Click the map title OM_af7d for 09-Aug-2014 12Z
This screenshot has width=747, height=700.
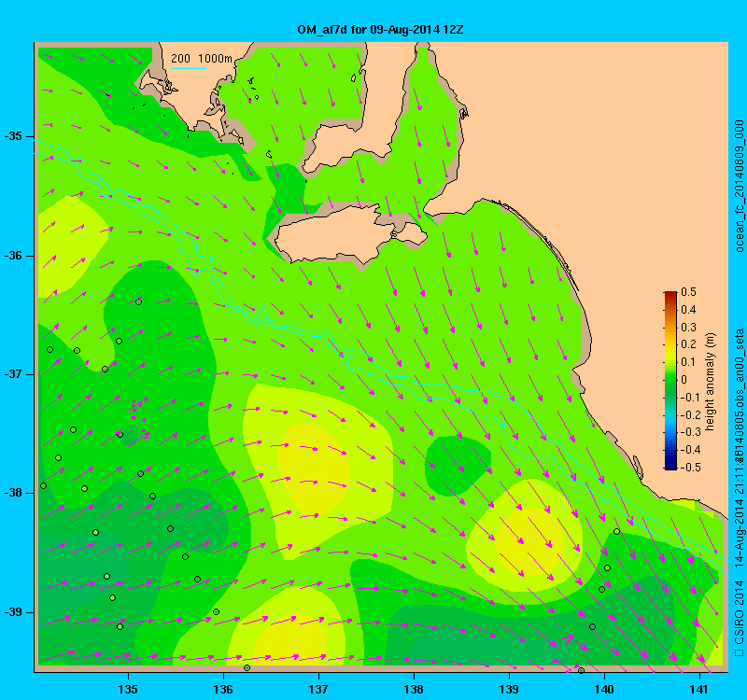(x=380, y=30)
